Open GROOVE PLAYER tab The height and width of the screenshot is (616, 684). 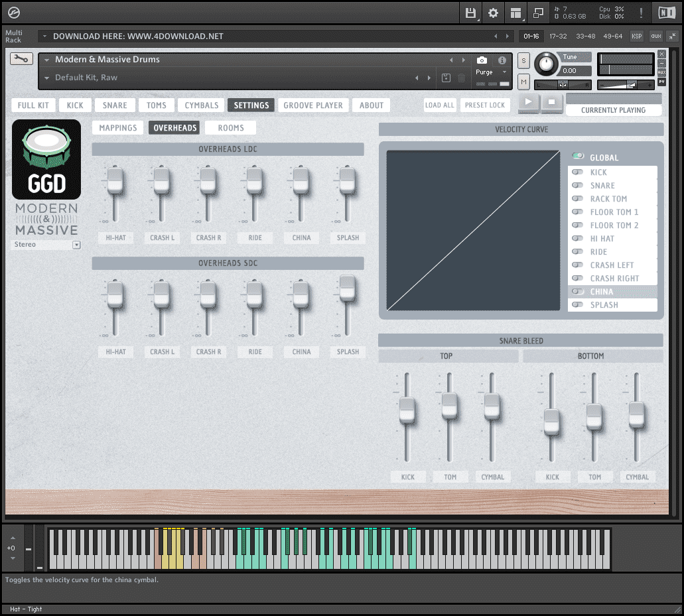point(312,105)
